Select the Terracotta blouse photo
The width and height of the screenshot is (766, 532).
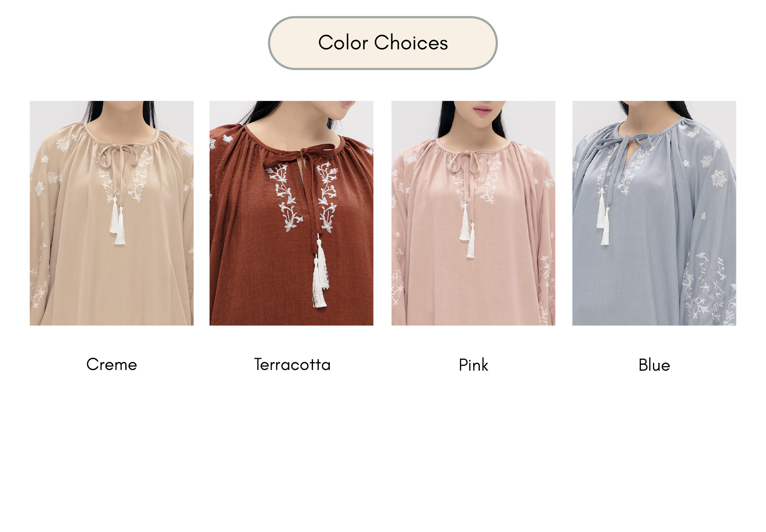(x=291, y=213)
